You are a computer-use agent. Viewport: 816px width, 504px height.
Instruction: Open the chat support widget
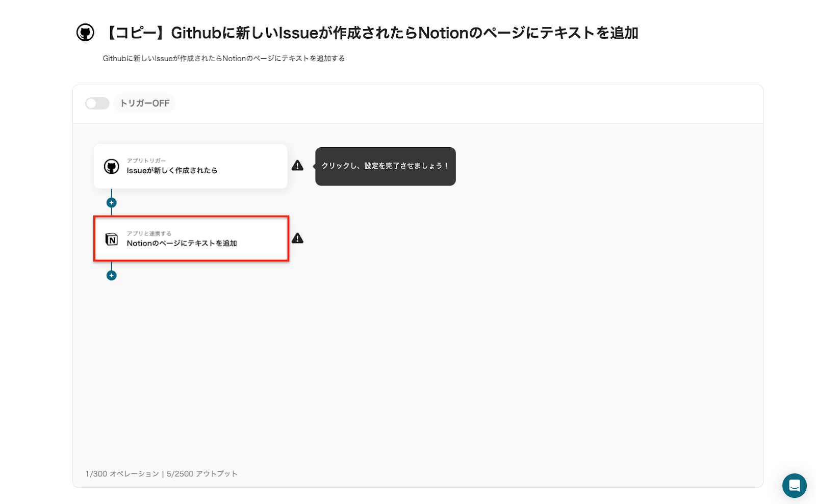click(x=795, y=486)
